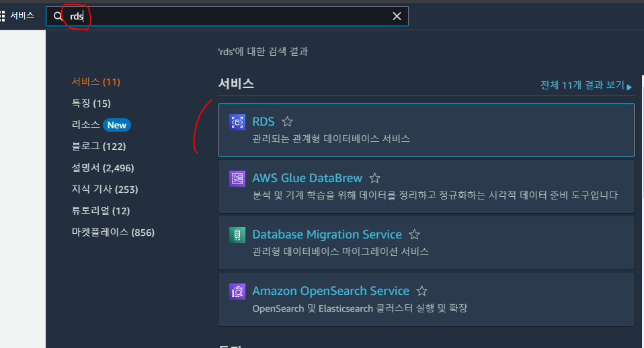Click DataBrew description starting 분석 및 기계 학습
644x348 pixels.
pos(435,195)
